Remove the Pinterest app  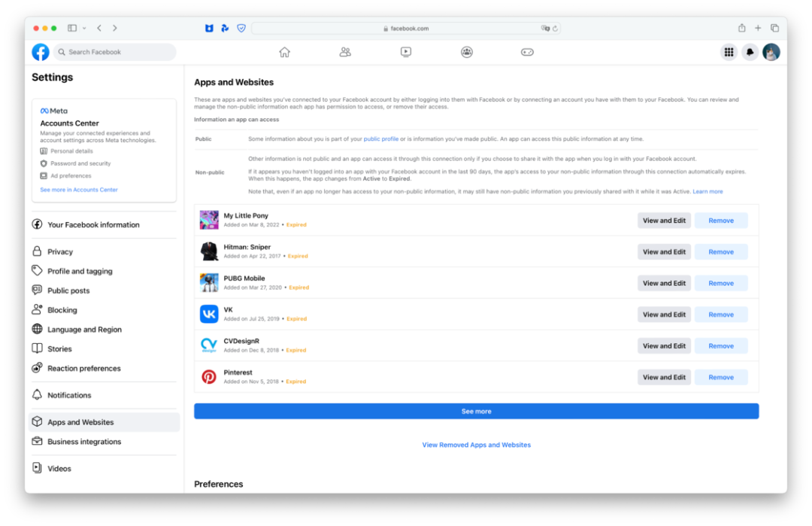point(721,377)
